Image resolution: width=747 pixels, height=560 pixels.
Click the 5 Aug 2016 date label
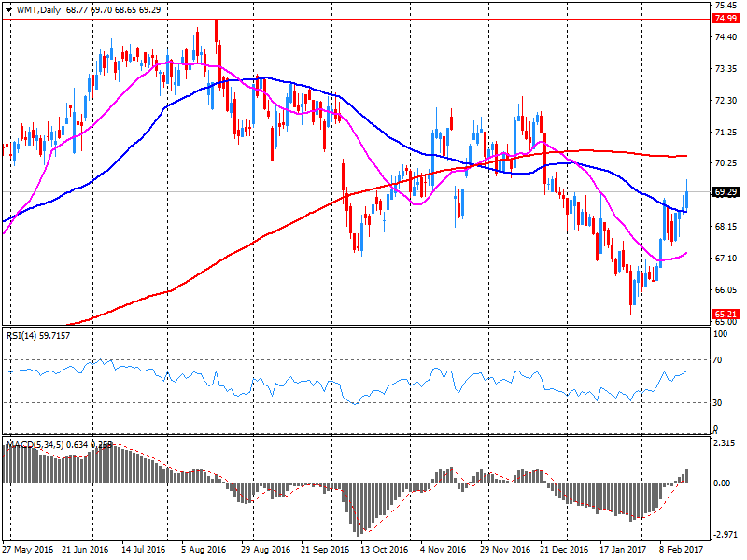[204, 550]
